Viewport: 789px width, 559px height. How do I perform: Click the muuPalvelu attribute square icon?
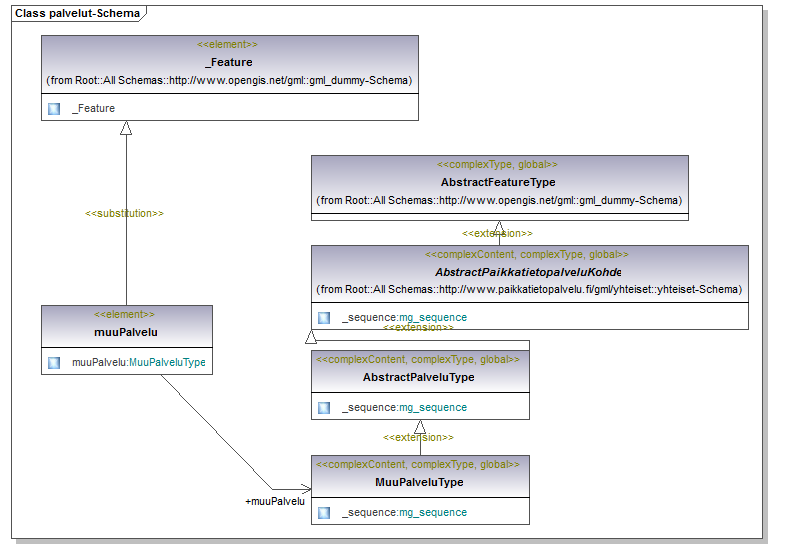coord(54,363)
